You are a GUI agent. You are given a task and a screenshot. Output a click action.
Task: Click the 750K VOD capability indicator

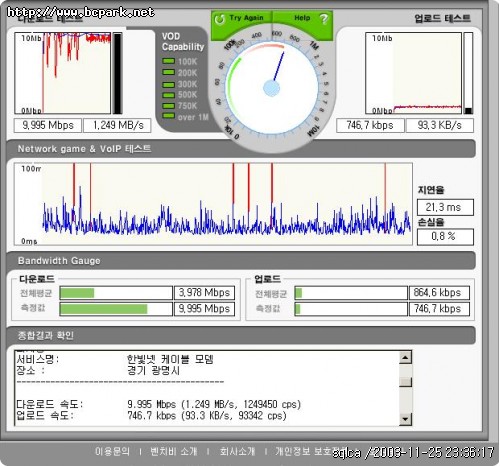click(169, 106)
